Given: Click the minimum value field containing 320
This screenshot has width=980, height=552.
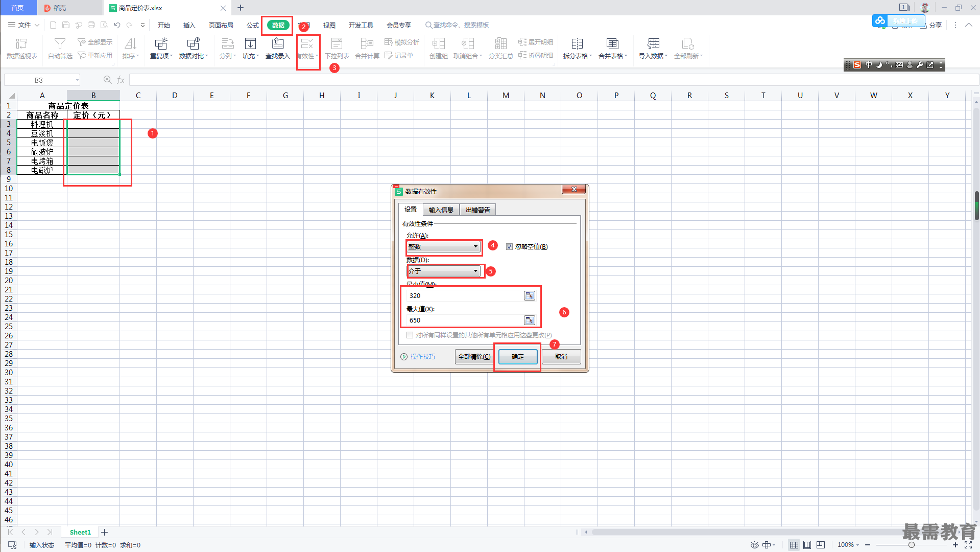Looking at the screenshot, I should [465, 296].
